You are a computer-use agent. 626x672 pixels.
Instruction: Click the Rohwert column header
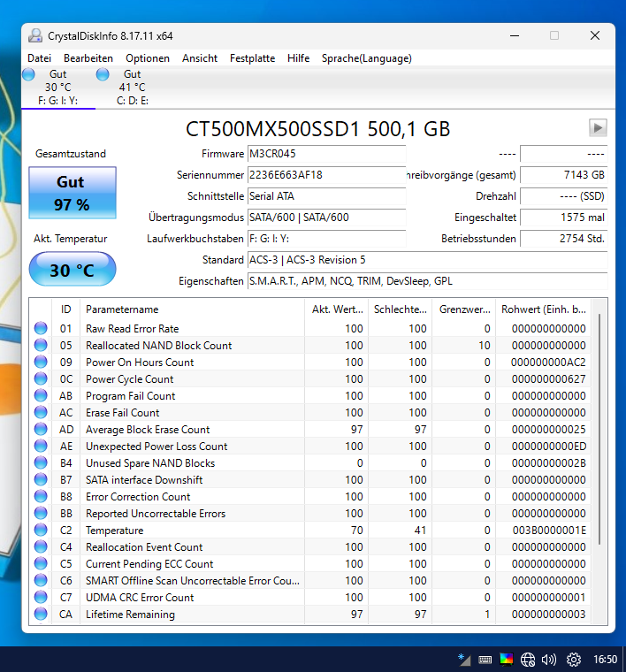pyautogui.click(x=543, y=309)
